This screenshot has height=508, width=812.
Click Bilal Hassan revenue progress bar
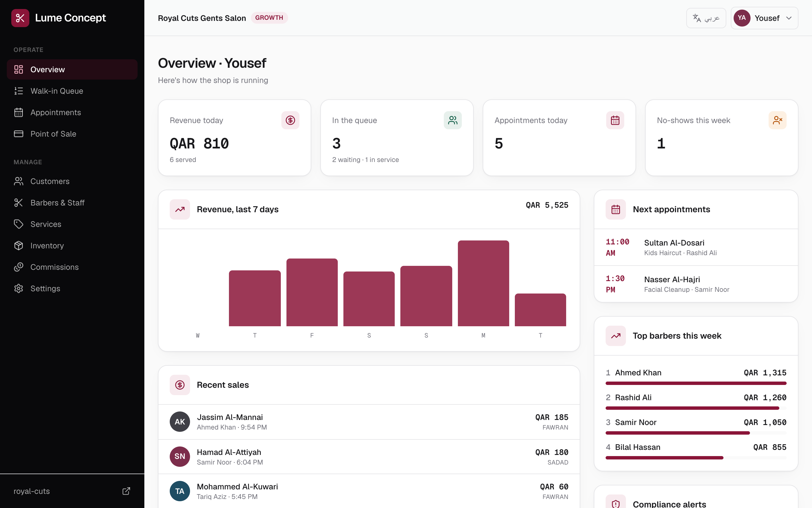click(696, 458)
